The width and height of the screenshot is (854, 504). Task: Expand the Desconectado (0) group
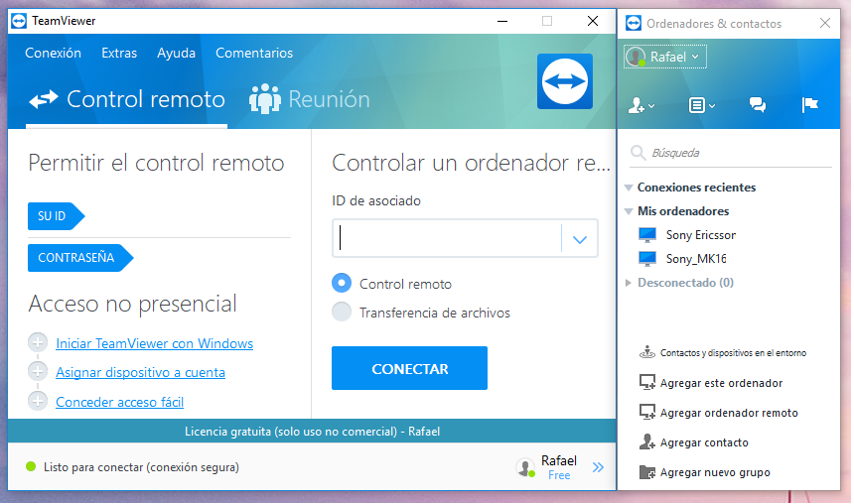click(628, 283)
